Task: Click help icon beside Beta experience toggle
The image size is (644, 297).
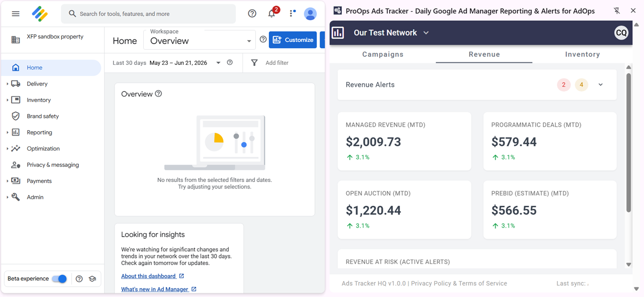Action: pos(79,279)
